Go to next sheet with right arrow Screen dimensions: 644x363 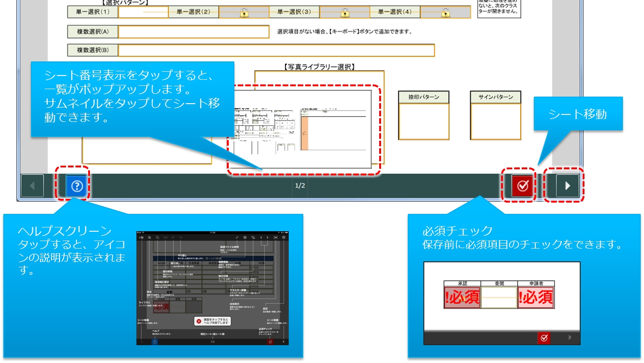tap(568, 186)
